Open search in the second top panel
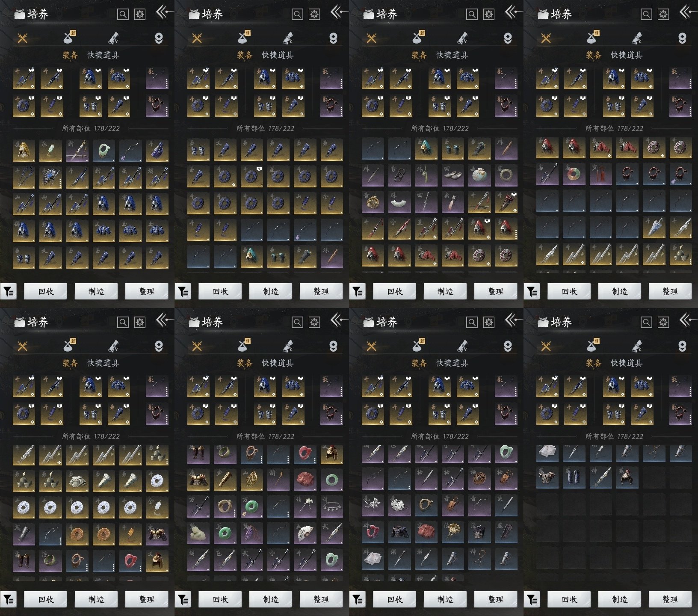This screenshot has width=698, height=616. point(297,15)
